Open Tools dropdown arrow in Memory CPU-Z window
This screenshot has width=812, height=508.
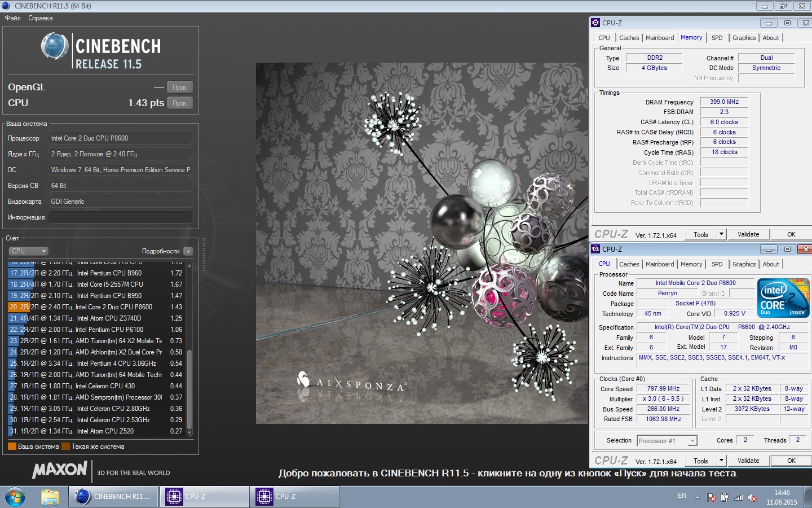(x=721, y=234)
